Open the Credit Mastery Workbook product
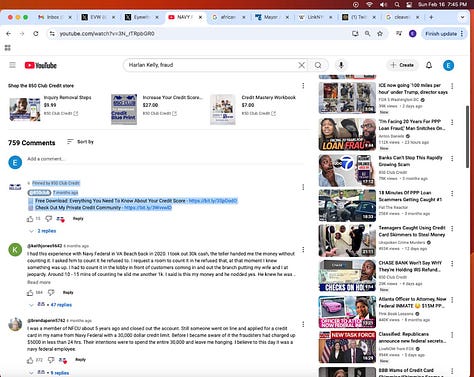Viewport: 474px width, 377px height. tap(253, 109)
